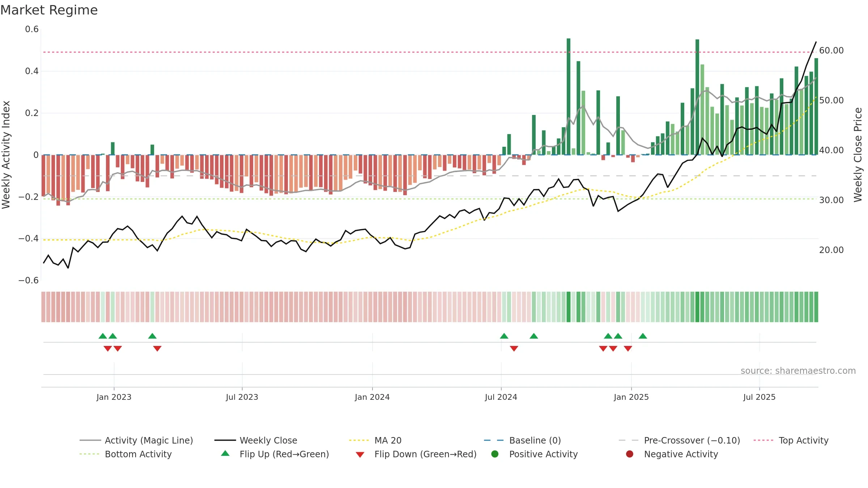Click the Jan 2025 x-axis label
Image resolution: width=868 pixels, height=488 pixels.
(631, 397)
